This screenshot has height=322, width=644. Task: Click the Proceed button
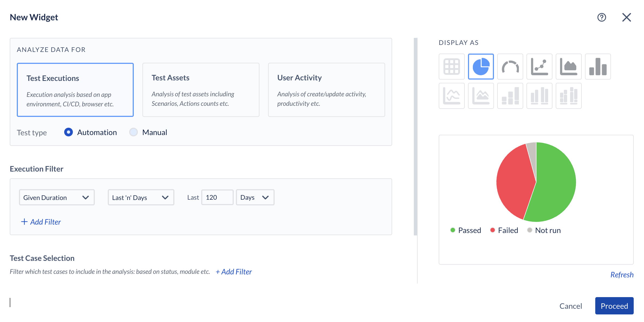[614, 306]
